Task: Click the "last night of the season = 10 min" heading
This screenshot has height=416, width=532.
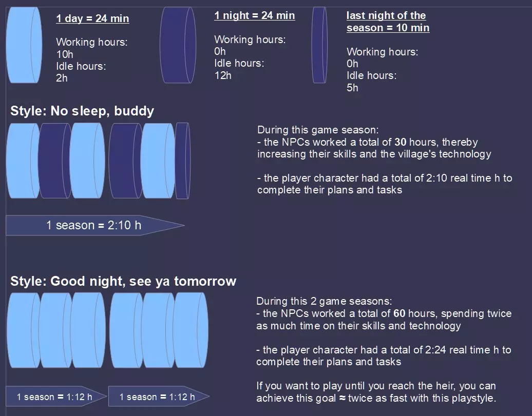Action: tap(388, 22)
